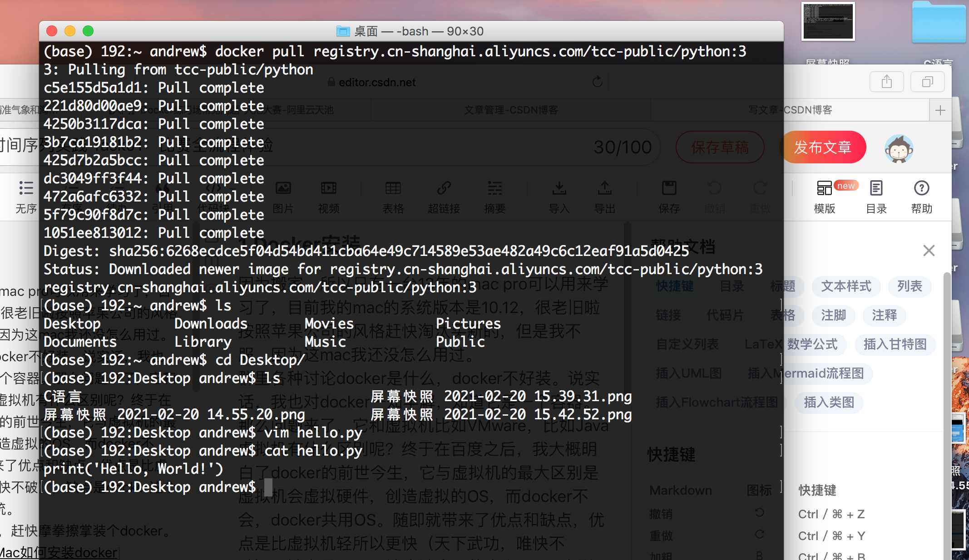Close the 帮助文档 help panel
The width and height of the screenshot is (969, 560).
pos(929,250)
